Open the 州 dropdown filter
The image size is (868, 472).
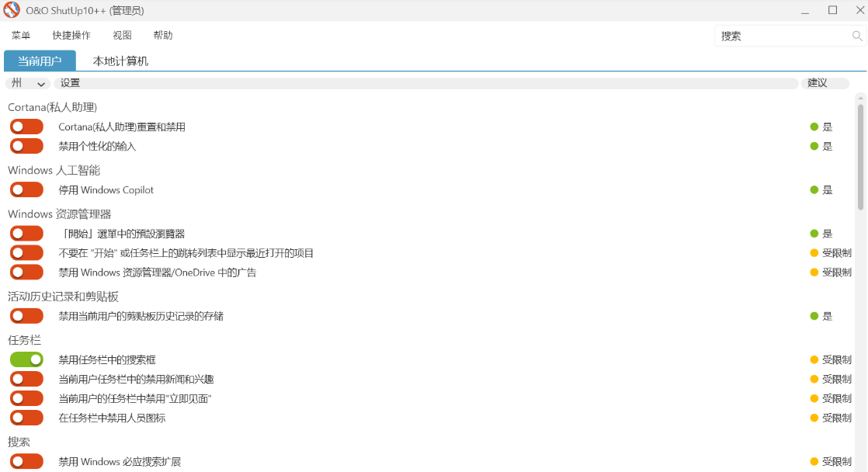coord(27,82)
